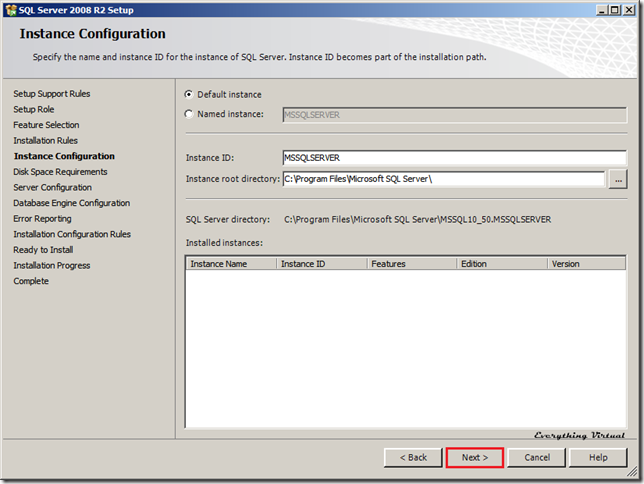
Task: Minimize the SQL Server Setup window
Action: pyautogui.click(x=602, y=10)
